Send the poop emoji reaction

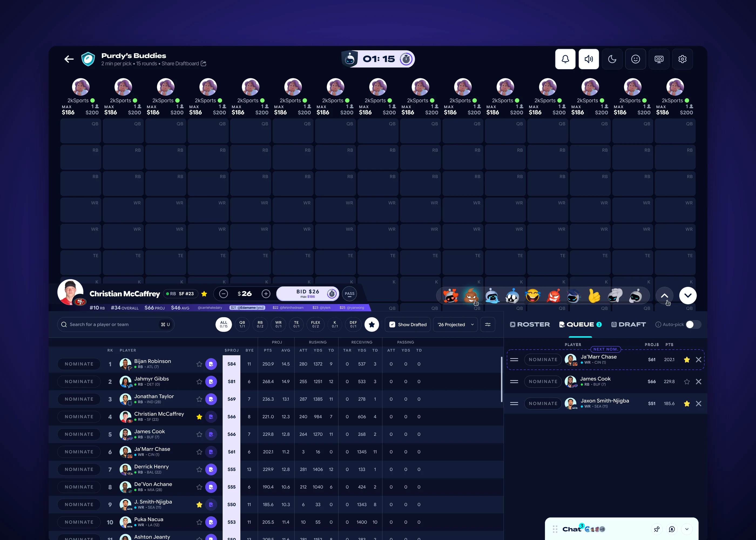click(x=471, y=296)
